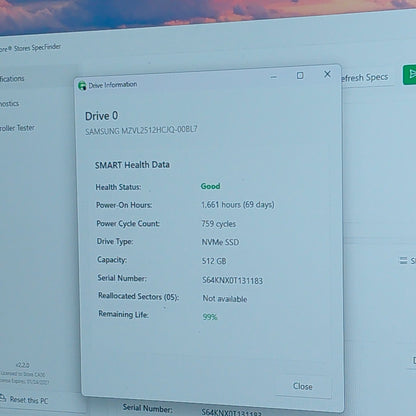Viewport: 416px width, 416px height.
Task: Maximize the Drive Information dialog
Action: [x=300, y=76]
